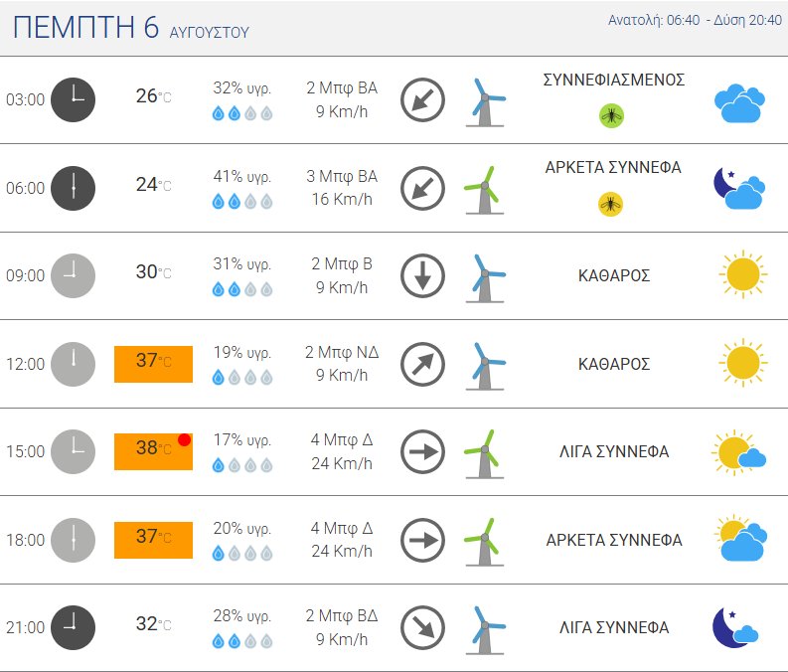The height and width of the screenshot is (672, 788).
Task: Select the sun behind cloud icon at 15:00
Action: (738, 452)
